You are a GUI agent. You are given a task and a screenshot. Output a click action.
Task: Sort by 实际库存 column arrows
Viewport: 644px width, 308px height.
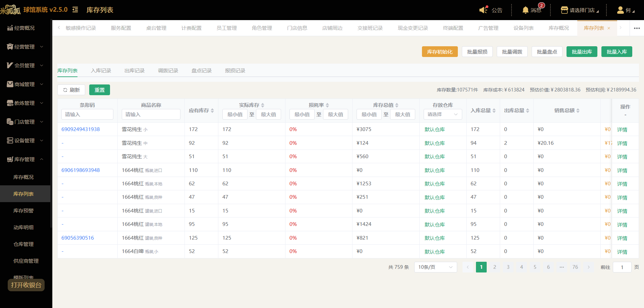pos(263,105)
